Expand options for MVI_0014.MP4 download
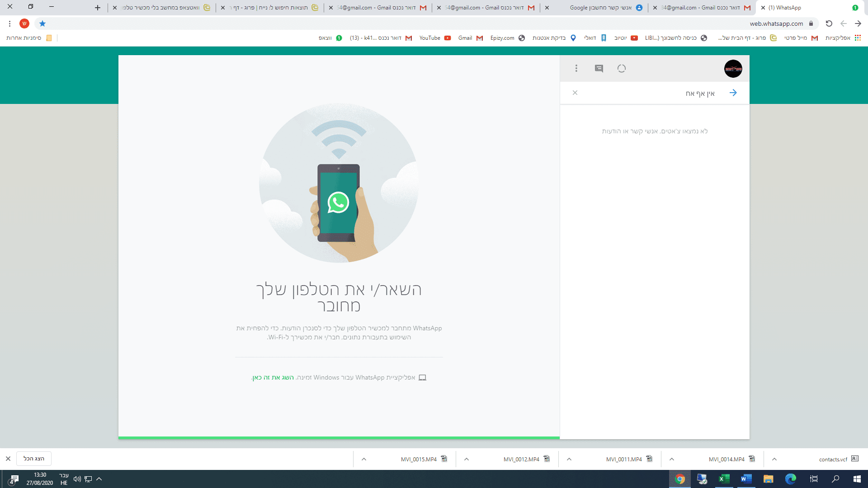The width and height of the screenshot is (868, 488). click(x=672, y=459)
